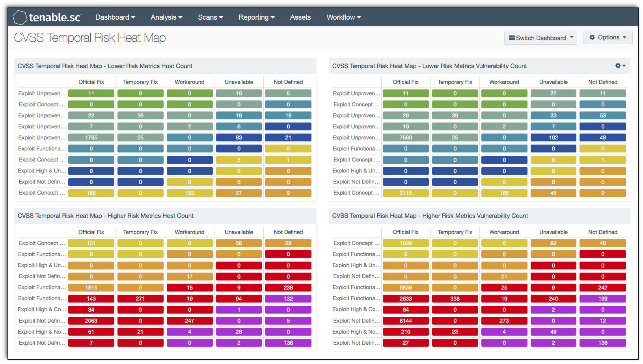Screen dimensions: 643x364
Task: Click the green cell showing 11 under Official Fix
Action: 91,93
